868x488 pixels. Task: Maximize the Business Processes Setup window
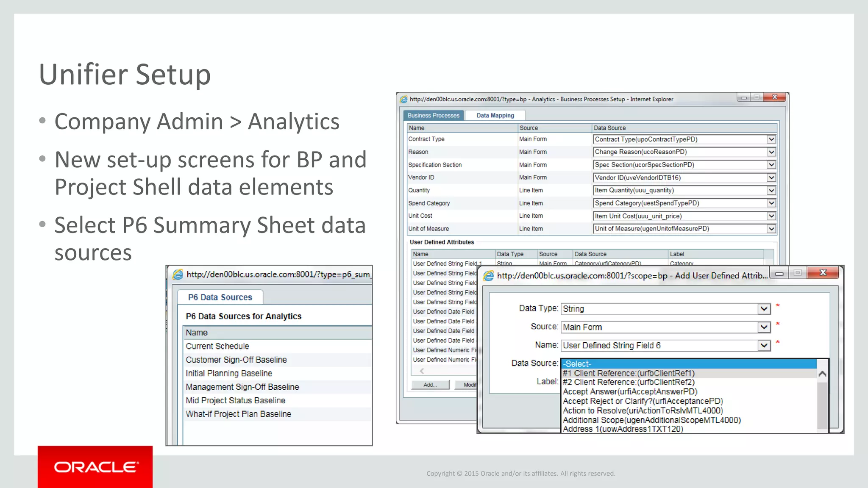point(757,97)
